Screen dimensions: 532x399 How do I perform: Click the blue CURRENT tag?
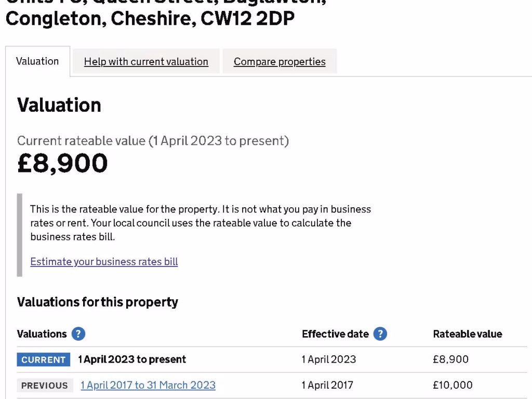tap(44, 360)
